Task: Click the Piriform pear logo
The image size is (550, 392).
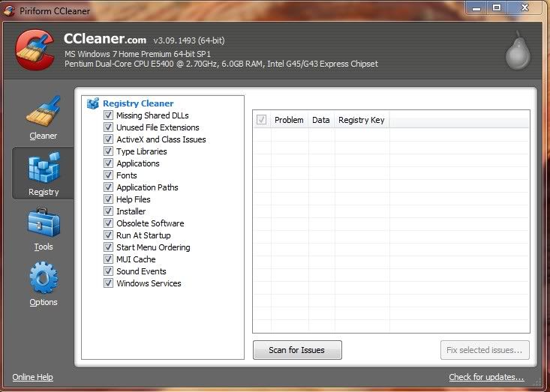Action: [x=518, y=51]
